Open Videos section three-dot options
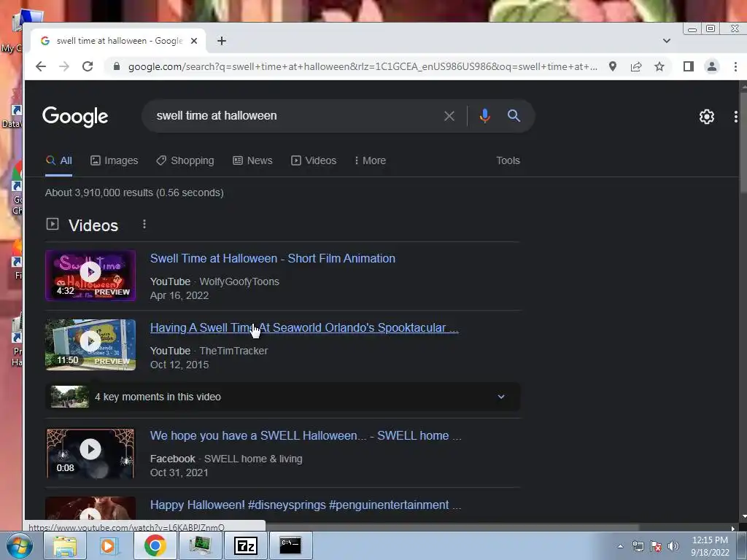 pos(144,225)
